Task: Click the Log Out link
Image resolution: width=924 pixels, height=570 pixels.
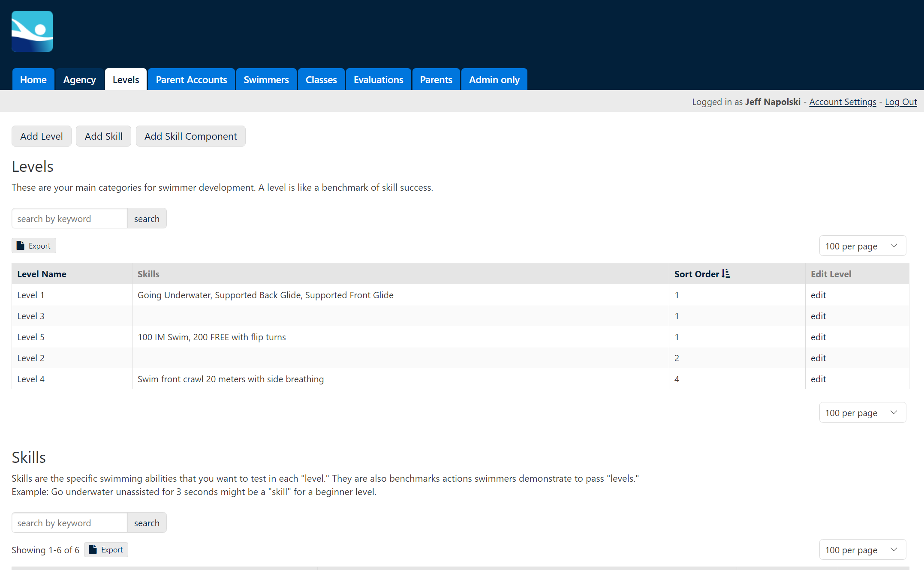Action: 901,102
